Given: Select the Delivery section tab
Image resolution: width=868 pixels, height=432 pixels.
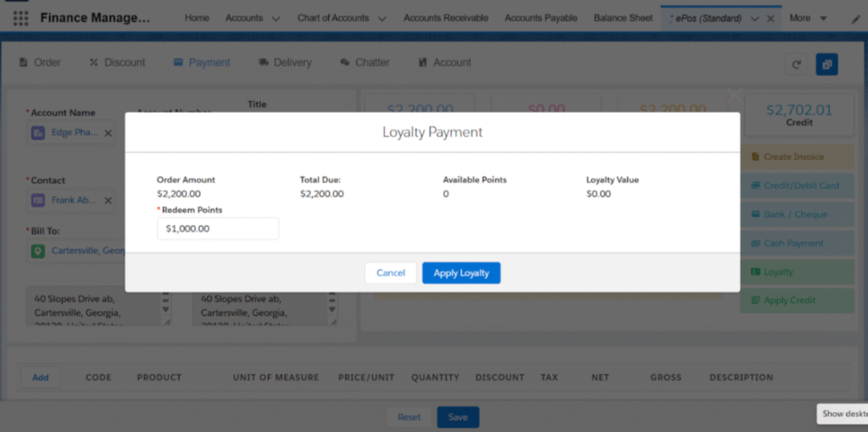Looking at the screenshot, I should pyautogui.click(x=286, y=63).
